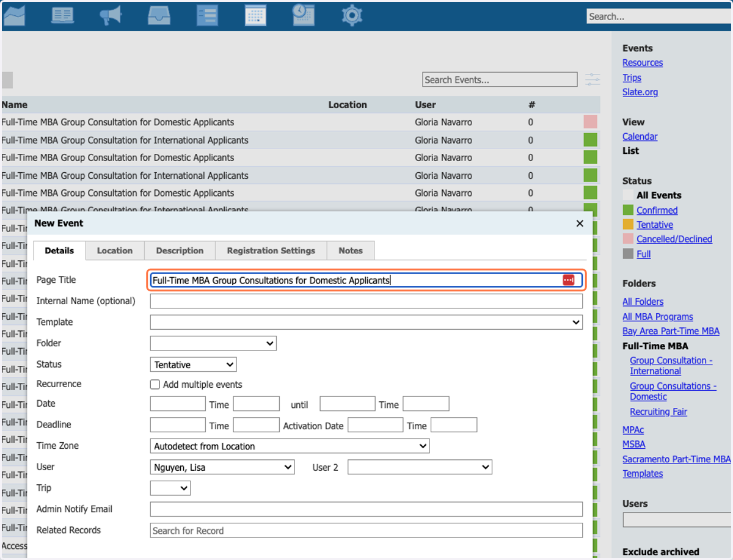733x560 pixels.
Task: Click the Related Records search field
Action: coord(366,530)
